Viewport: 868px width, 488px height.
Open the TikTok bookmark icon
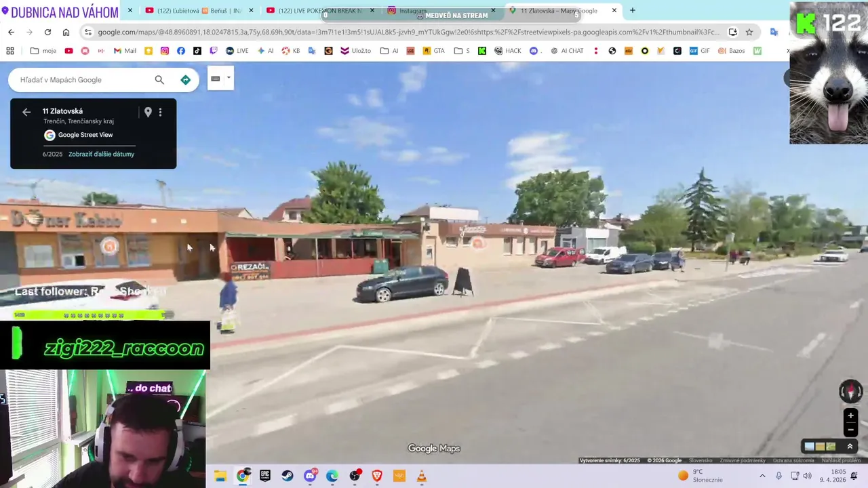pyautogui.click(x=197, y=51)
